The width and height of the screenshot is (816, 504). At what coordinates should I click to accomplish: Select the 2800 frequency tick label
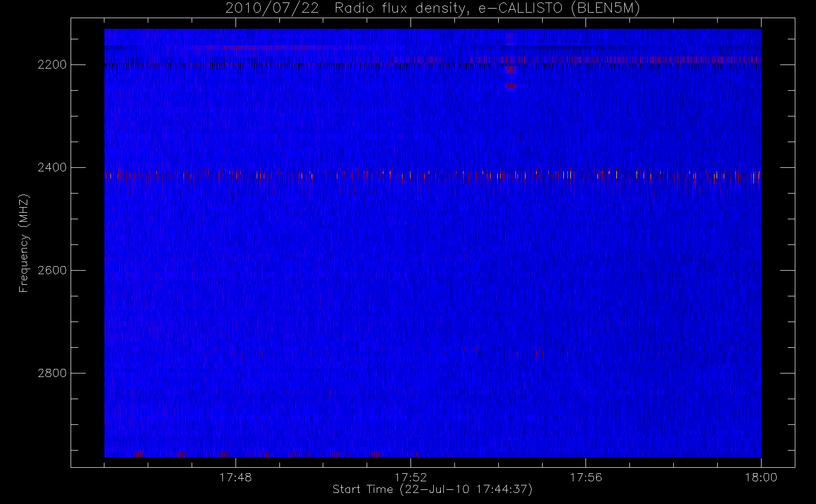(52, 373)
